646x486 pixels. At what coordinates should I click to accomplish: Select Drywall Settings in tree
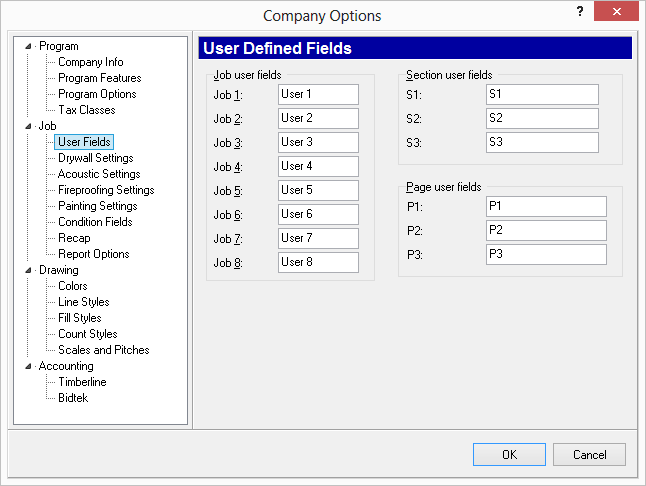(x=96, y=158)
